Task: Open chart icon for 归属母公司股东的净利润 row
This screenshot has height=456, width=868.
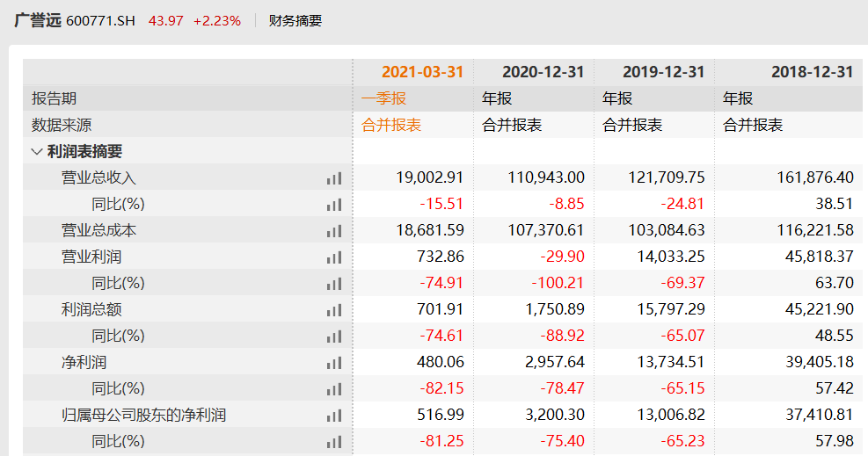Action: pyautogui.click(x=334, y=416)
